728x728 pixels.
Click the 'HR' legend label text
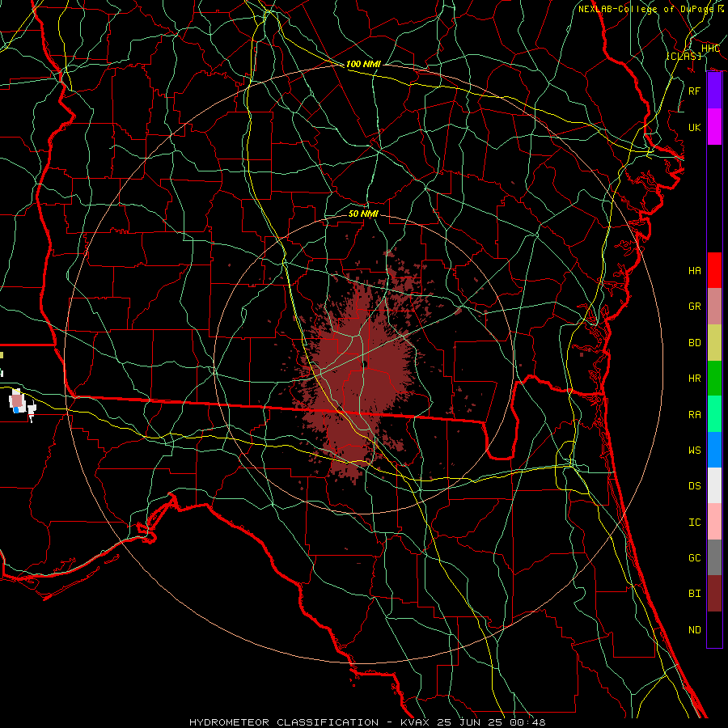coord(695,379)
